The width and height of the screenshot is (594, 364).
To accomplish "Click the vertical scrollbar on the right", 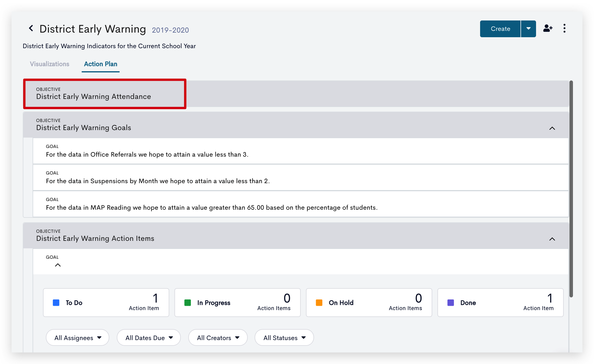I will [571, 189].
